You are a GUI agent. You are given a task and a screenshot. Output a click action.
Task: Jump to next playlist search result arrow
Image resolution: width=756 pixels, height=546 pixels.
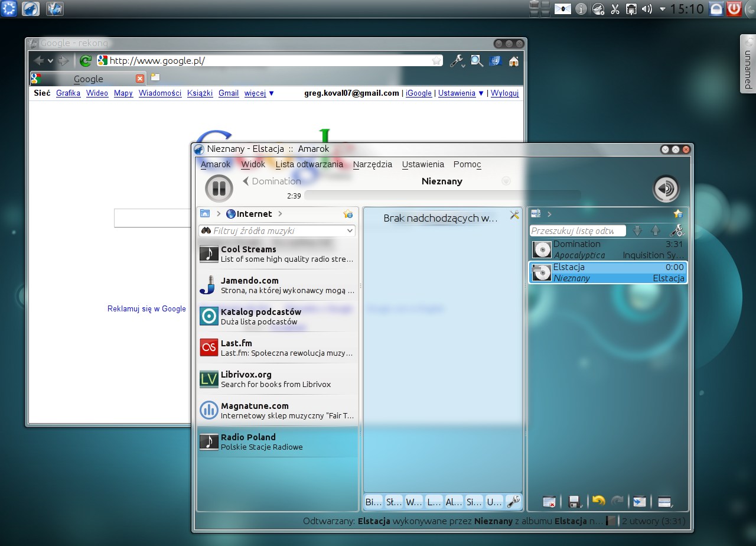[x=637, y=231]
